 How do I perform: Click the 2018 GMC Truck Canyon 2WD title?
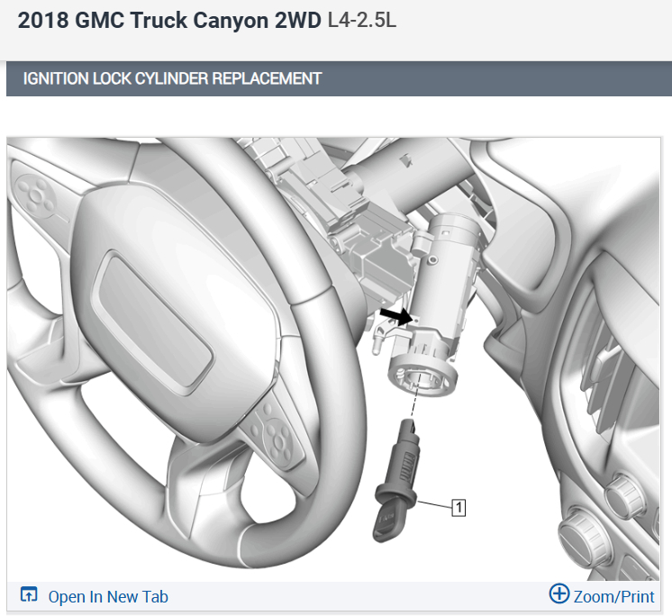(x=169, y=20)
